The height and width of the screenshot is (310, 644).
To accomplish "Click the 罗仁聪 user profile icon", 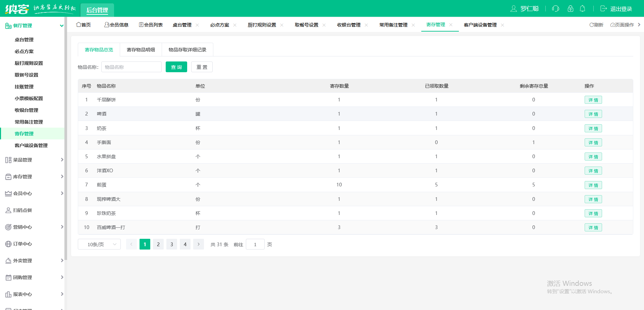I will [514, 9].
